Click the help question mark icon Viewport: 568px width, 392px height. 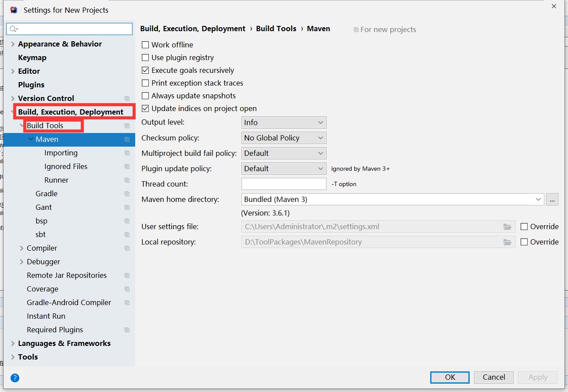[x=15, y=378]
